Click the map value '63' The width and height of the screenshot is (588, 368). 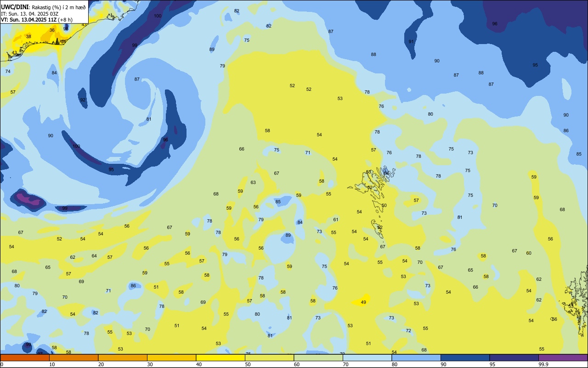[253, 182]
